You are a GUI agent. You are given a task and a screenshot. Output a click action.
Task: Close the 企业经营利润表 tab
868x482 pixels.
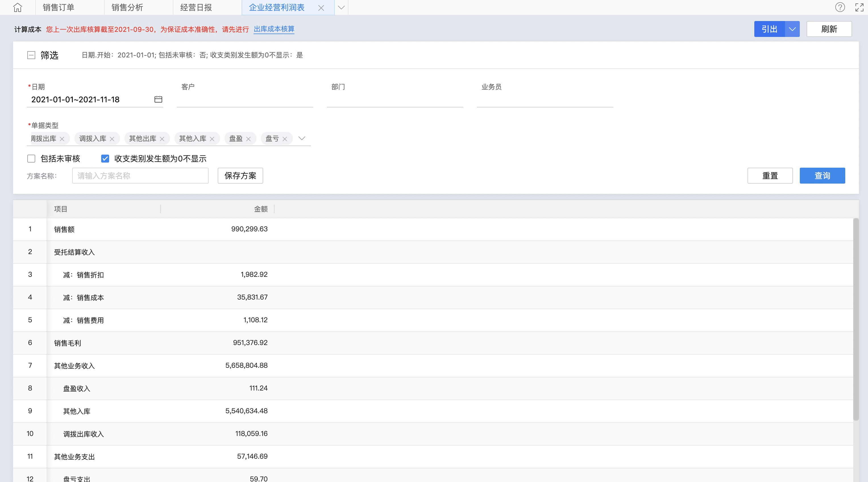click(x=321, y=8)
